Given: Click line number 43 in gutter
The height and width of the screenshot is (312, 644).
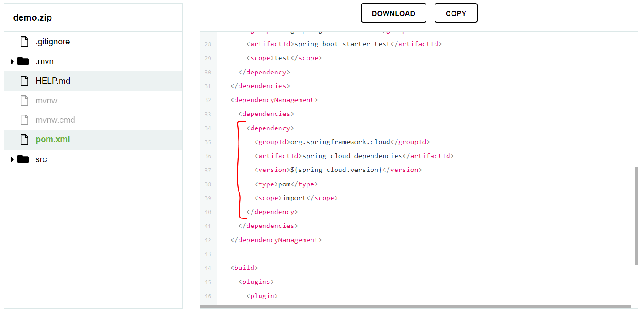Looking at the screenshot, I should click(208, 254).
